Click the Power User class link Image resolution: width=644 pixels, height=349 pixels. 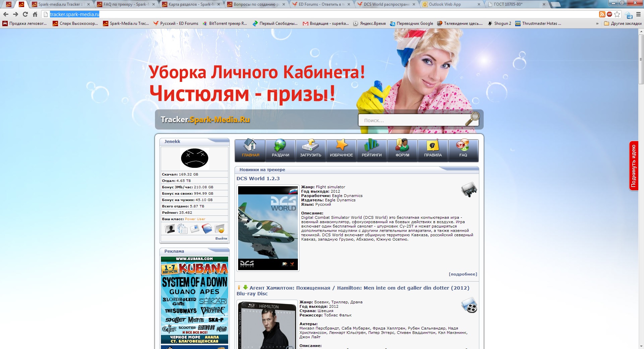click(195, 219)
